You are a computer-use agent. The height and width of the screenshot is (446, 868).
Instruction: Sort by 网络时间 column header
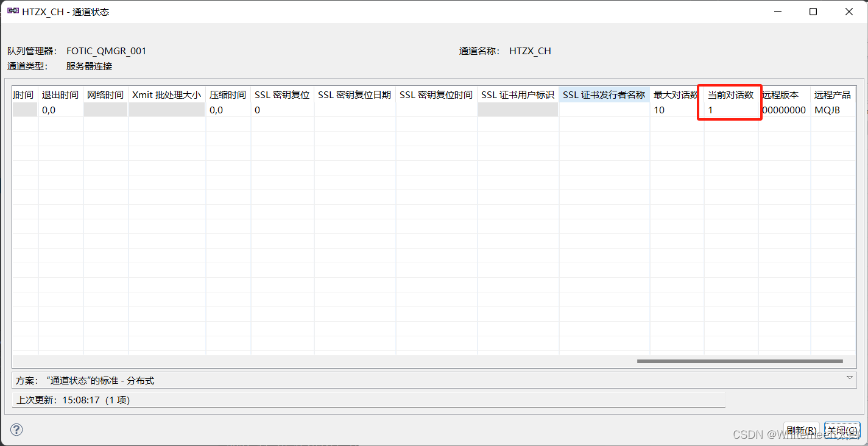click(x=105, y=94)
